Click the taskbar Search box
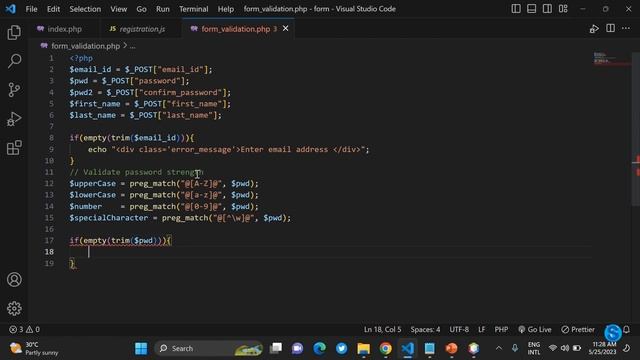 (x=209, y=348)
